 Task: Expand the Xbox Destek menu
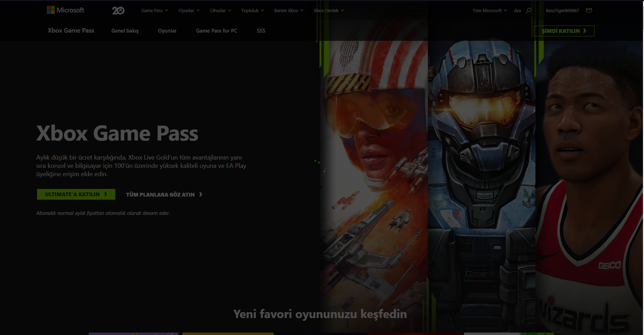[329, 10]
